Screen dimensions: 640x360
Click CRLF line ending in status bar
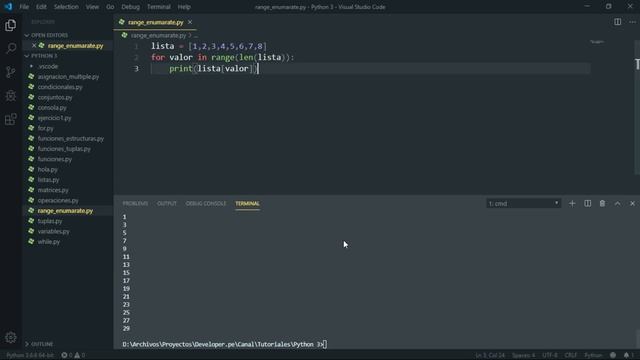point(571,355)
